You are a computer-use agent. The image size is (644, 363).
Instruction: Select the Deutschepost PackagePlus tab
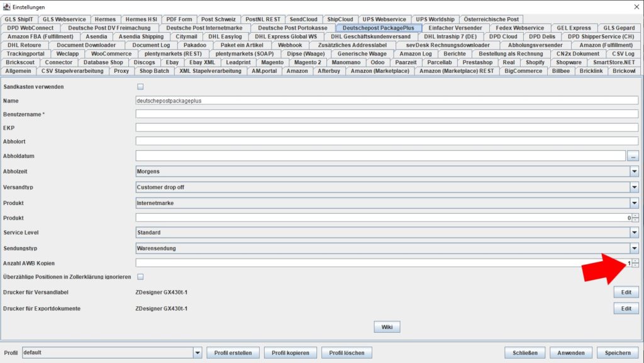click(x=378, y=28)
